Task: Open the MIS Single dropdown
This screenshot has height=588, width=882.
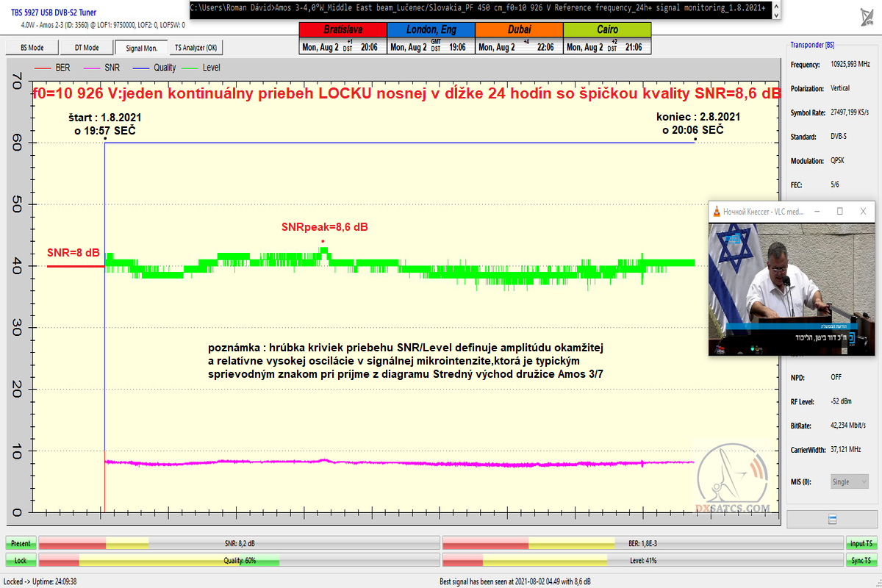Action: point(849,482)
